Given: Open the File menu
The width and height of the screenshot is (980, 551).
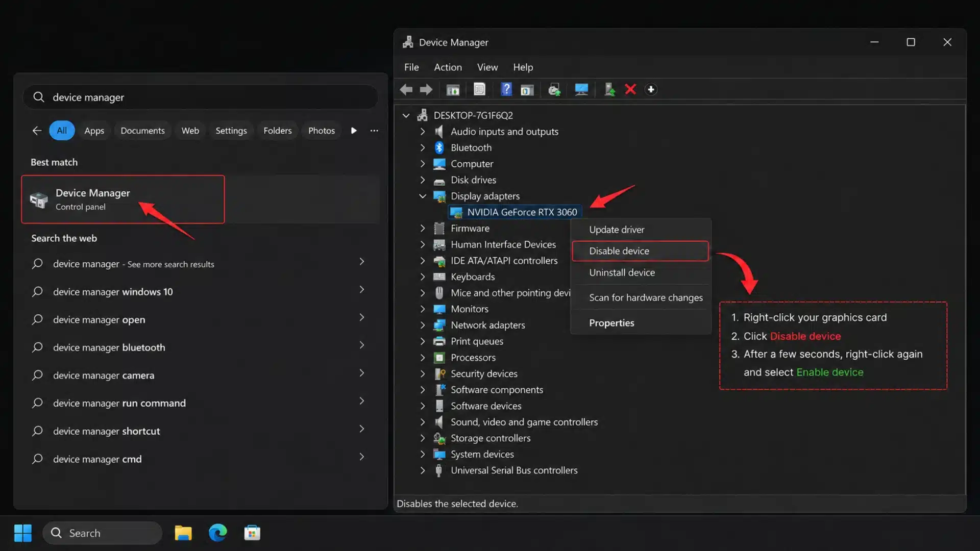Looking at the screenshot, I should click(x=411, y=67).
